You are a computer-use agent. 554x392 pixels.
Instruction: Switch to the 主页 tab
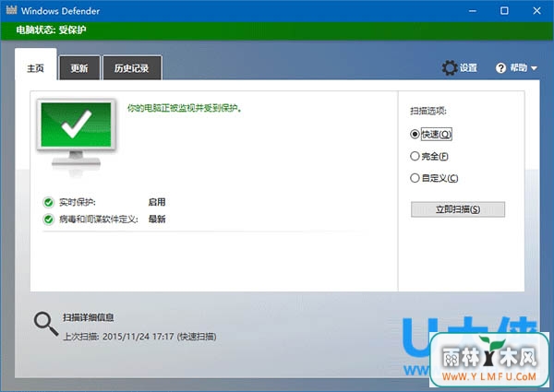[36, 65]
